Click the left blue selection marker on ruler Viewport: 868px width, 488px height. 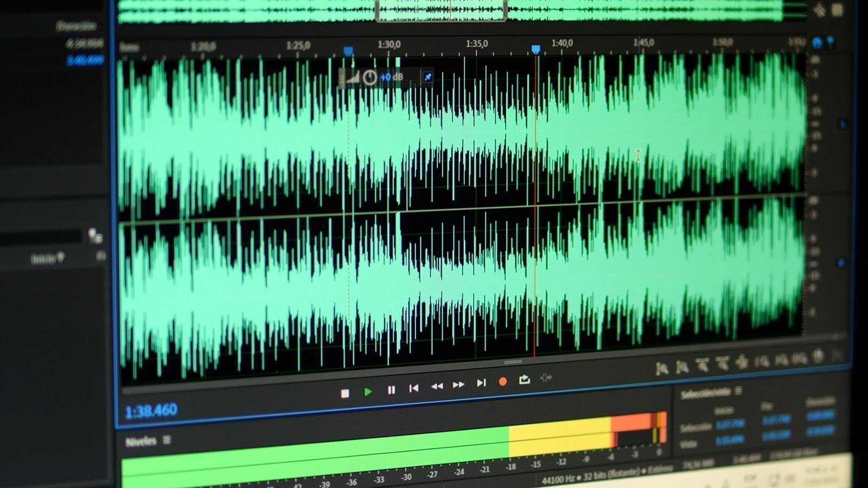tap(348, 51)
